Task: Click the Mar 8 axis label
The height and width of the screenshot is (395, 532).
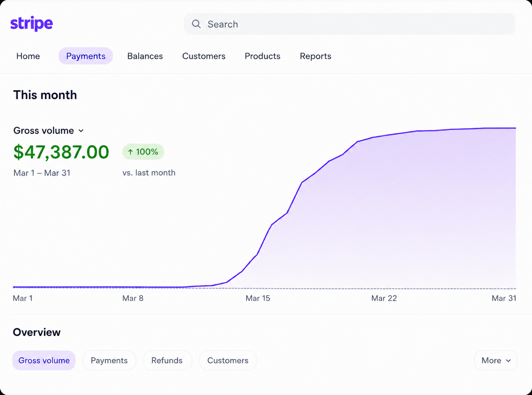Action: 133,298
